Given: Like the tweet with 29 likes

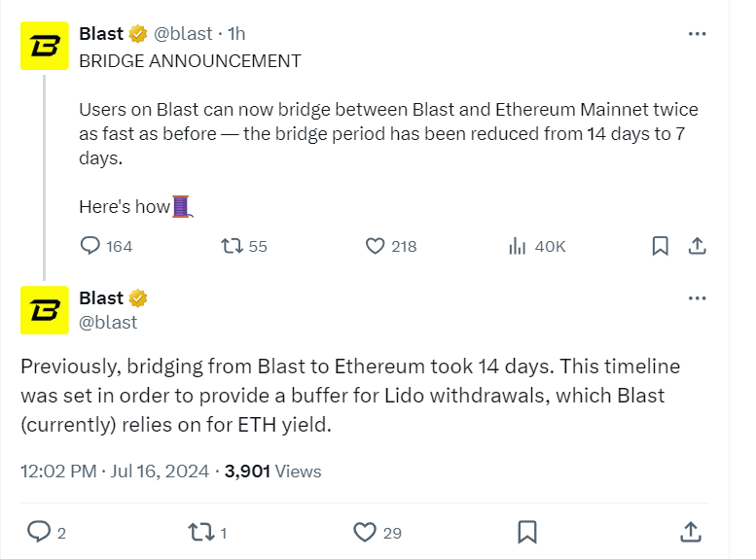Looking at the screenshot, I should 378,533.
